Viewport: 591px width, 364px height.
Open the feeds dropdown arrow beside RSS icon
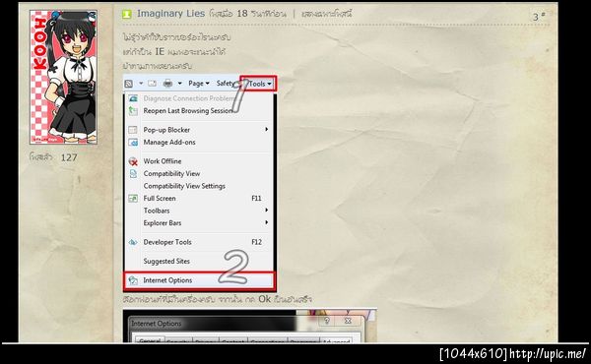tap(141, 84)
